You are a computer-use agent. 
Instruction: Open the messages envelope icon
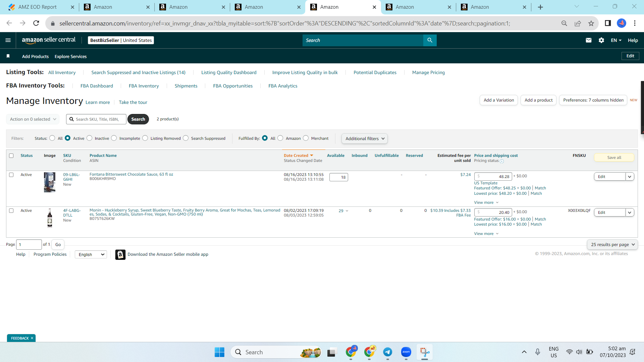[588, 40]
